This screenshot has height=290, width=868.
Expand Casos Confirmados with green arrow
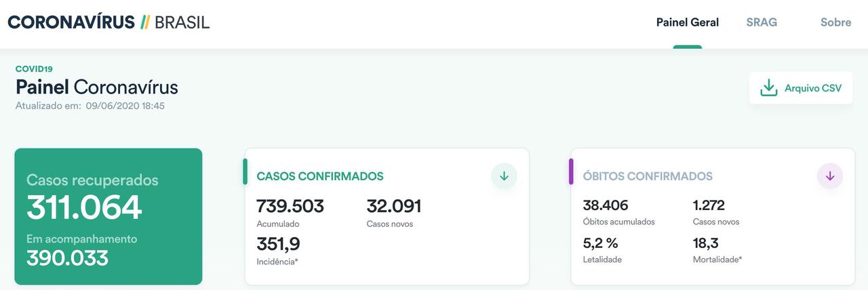point(504,176)
